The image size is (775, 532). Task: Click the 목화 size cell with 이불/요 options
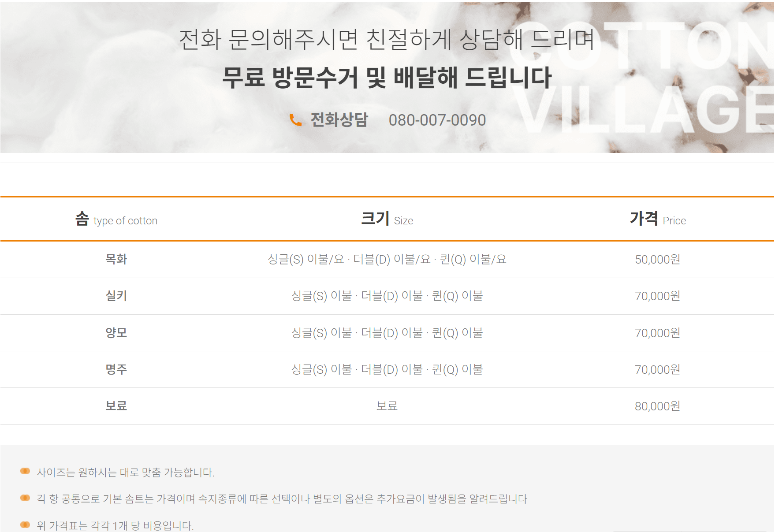click(x=387, y=259)
